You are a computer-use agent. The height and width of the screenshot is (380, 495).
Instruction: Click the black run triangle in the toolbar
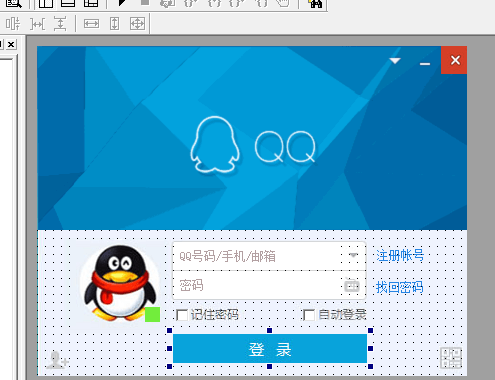(122, 3)
